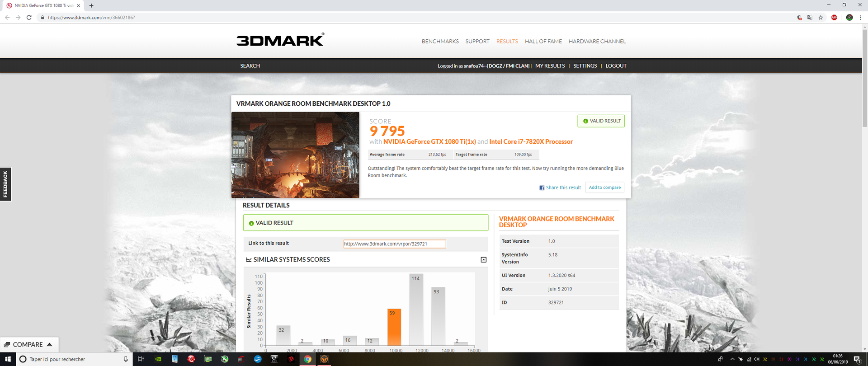Open the BENCHMARKS menu

tap(440, 42)
